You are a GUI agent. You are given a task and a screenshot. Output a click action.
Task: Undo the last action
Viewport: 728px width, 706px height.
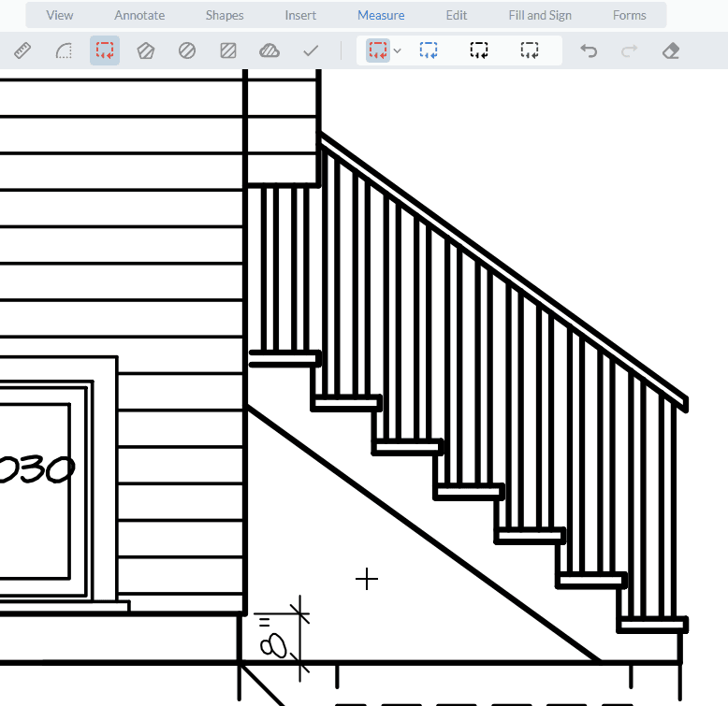point(589,50)
